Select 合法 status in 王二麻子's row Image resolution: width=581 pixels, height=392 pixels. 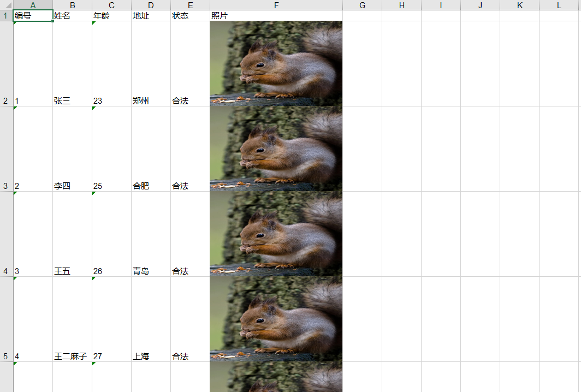[190, 319]
